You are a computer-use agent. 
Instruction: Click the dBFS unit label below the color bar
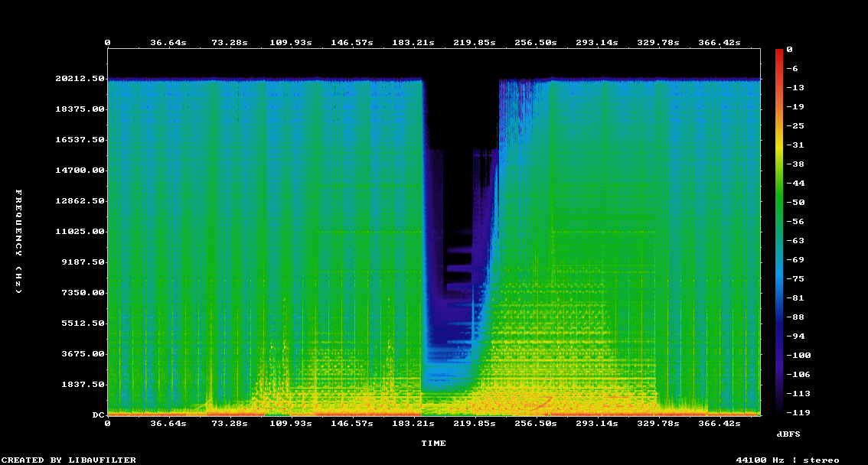pos(788,434)
